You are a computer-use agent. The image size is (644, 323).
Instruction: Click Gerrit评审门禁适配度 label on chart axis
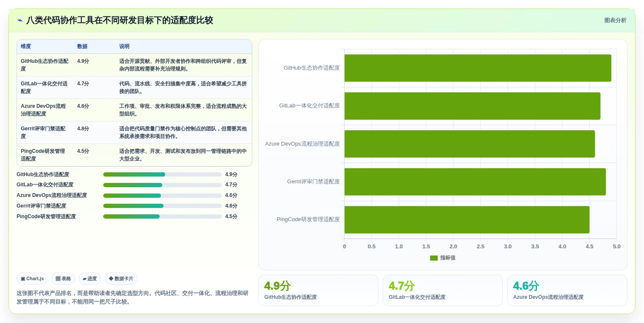(x=314, y=182)
